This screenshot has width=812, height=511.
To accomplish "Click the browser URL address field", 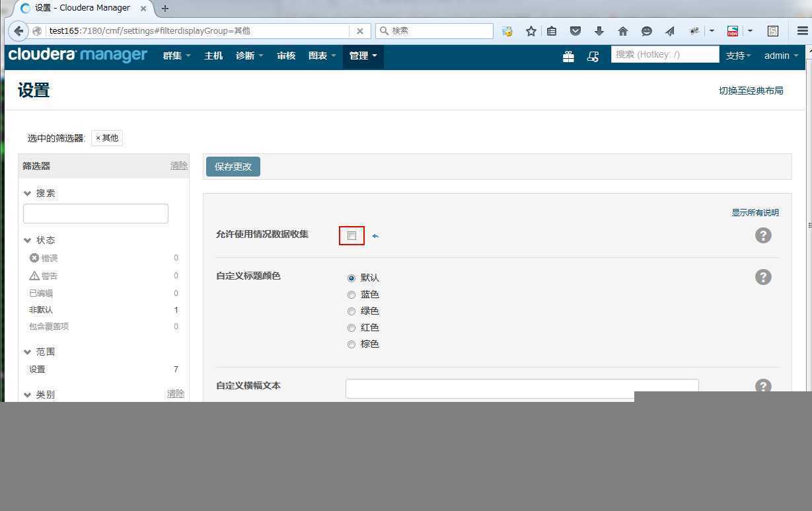I will (198, 31).
